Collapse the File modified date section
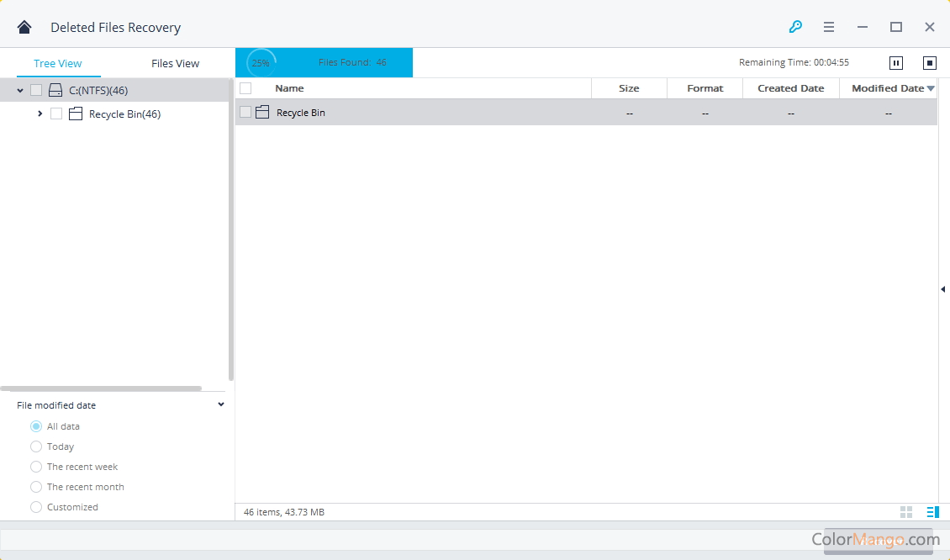950x560 pixels. (221, 404)
